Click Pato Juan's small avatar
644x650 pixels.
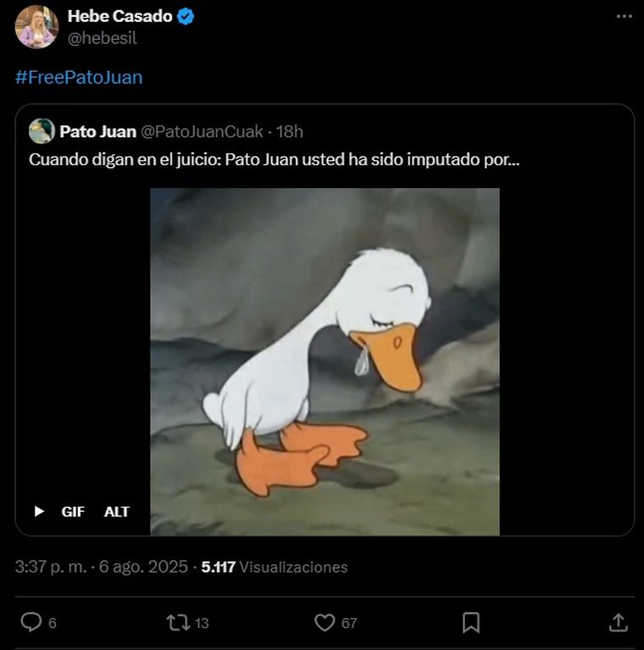[x=42, y=131]
